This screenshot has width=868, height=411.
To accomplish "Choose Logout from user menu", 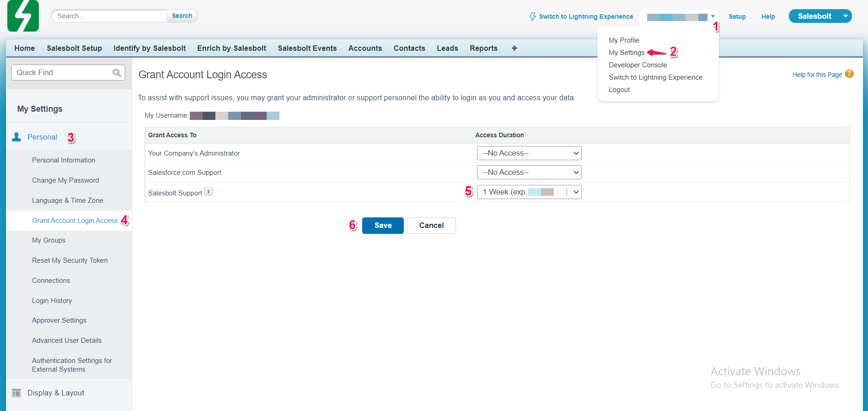I will coord(619,90).
